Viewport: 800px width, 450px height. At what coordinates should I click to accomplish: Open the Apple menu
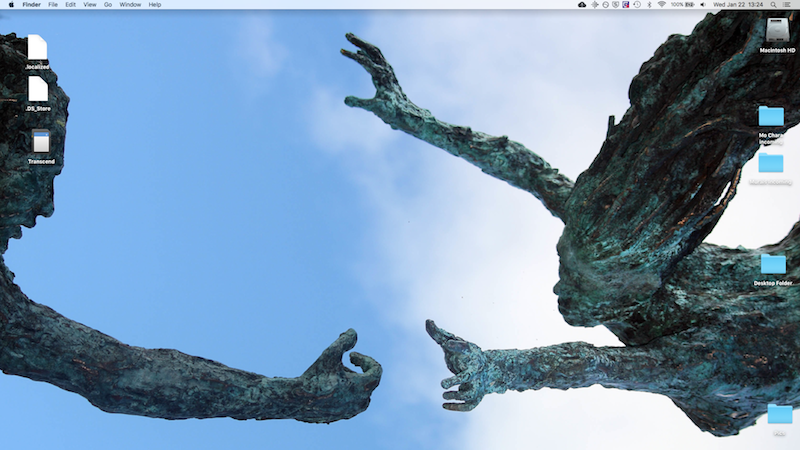pos(9,5)
